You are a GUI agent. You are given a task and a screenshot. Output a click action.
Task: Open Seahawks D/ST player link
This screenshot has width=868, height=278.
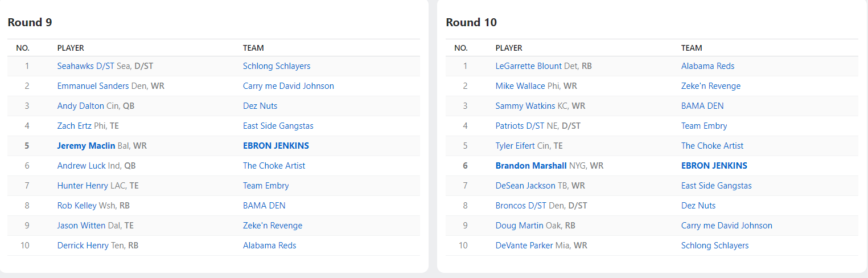pos(85,66)
